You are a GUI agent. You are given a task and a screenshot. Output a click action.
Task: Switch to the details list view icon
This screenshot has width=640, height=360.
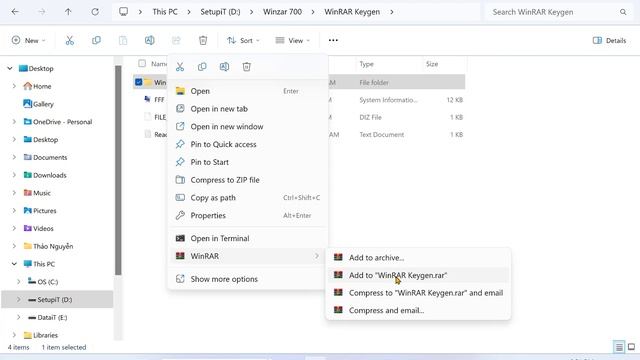click(619, 347)
